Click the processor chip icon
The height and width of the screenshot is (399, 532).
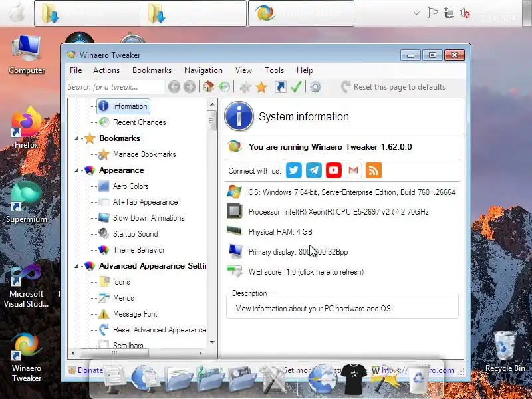pos(235,211)
